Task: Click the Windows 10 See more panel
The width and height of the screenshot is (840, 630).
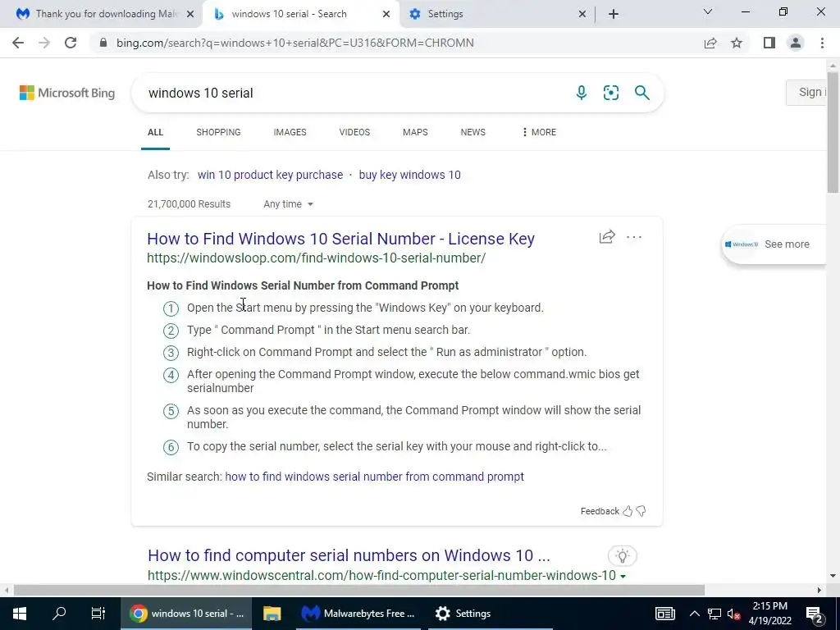Action: point(774,244)
